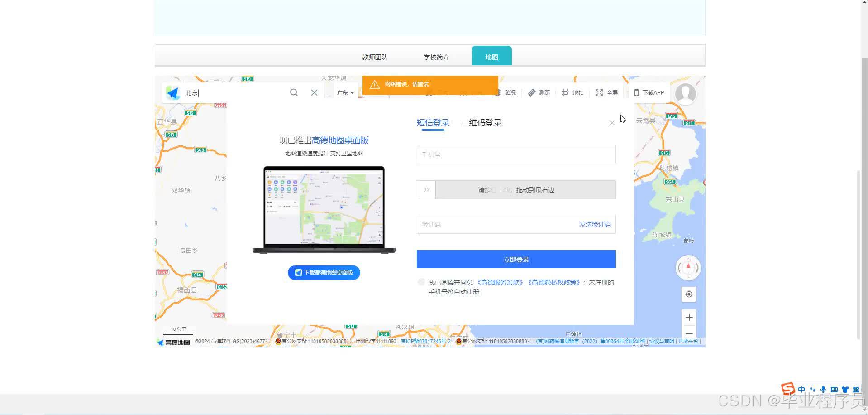868x415 pixels.
Task: Tick the agree-to-terms checkbox
Action: pyautogui.click(x=421, y=282)
